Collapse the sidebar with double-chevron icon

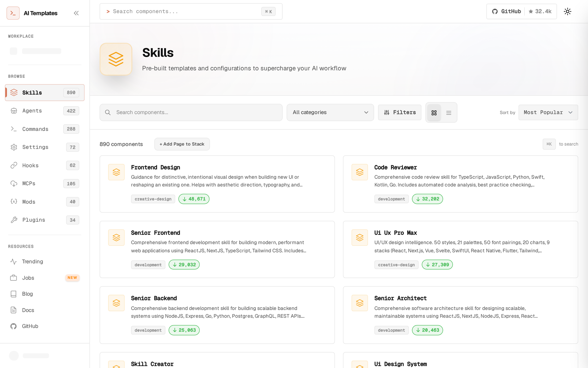[76, 13]
